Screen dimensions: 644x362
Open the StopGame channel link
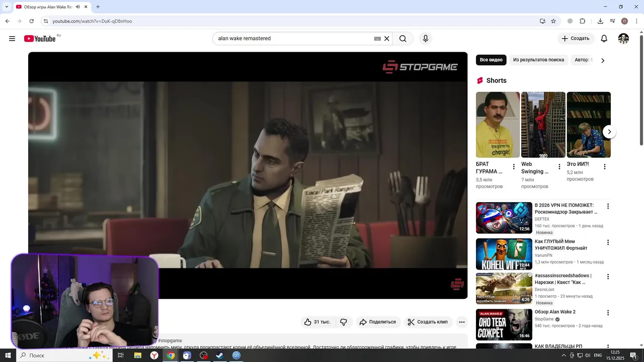point(544,319)
